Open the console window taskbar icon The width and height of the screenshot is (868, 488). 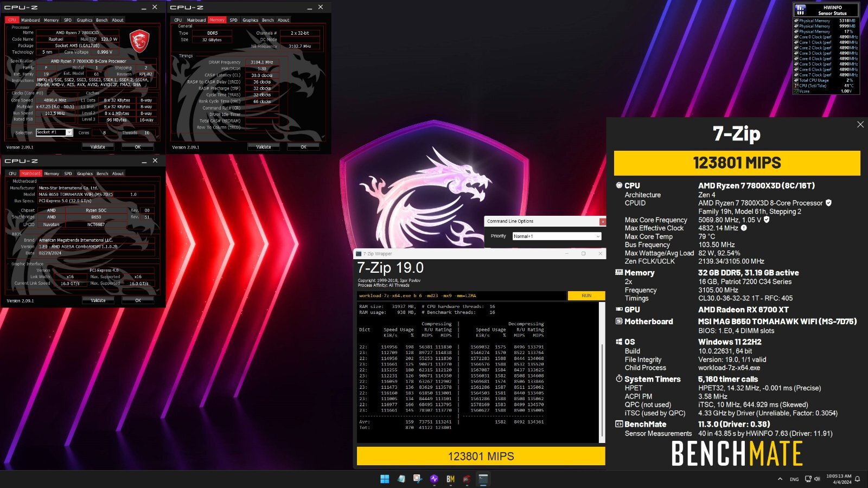[483, 479]
